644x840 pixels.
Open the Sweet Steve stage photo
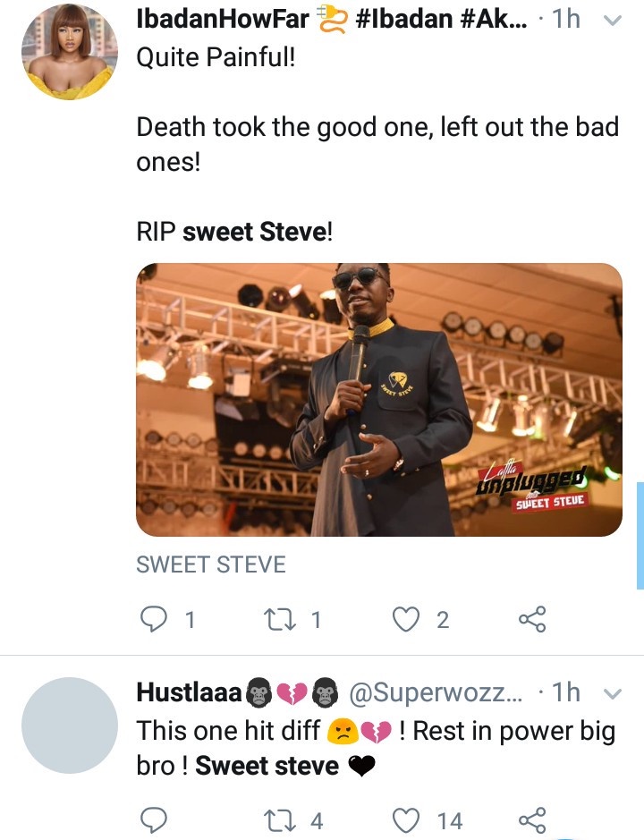(378, 400)
